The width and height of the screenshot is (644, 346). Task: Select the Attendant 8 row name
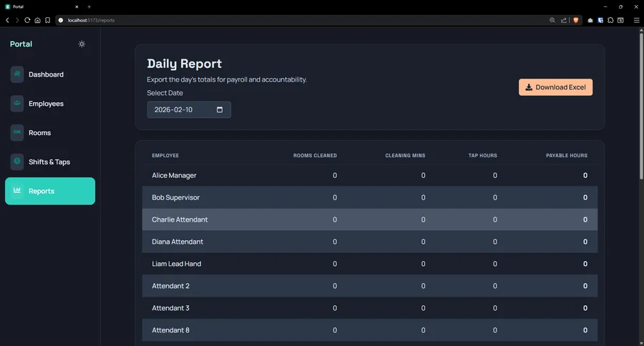[x=171, y=330]
